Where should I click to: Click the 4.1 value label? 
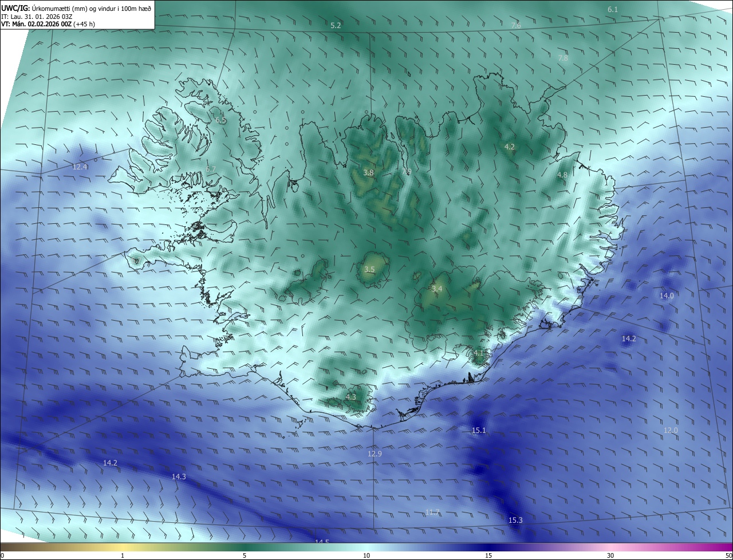point(479,353)
